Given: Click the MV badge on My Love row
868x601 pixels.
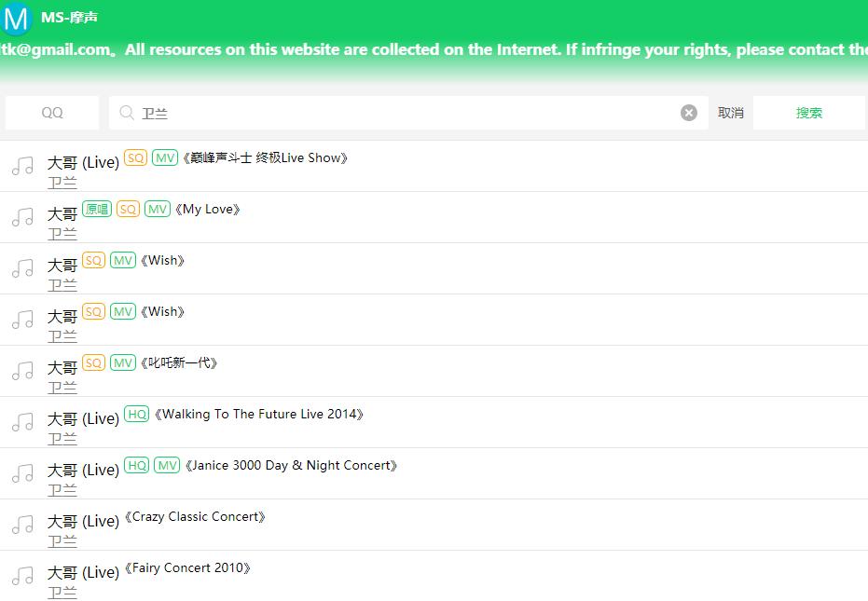Looking at the screenshot, I should point(158,210).
